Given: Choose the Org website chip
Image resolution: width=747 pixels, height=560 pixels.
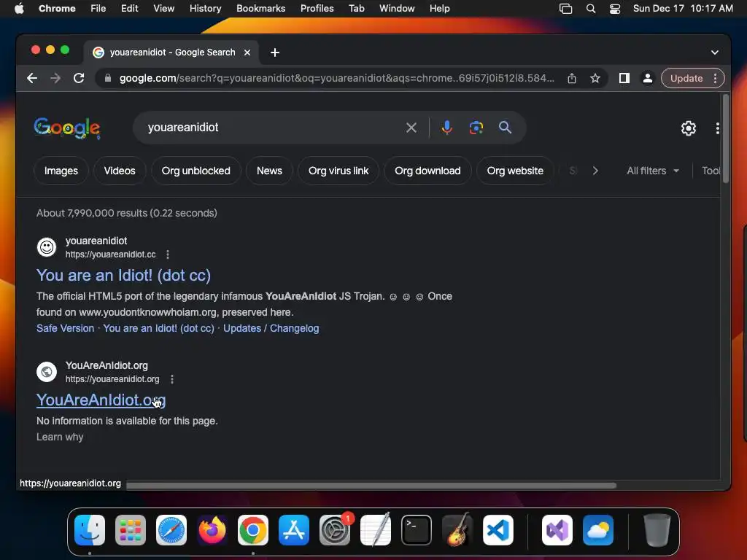Looking at the screenshot, I should (515, 171).
